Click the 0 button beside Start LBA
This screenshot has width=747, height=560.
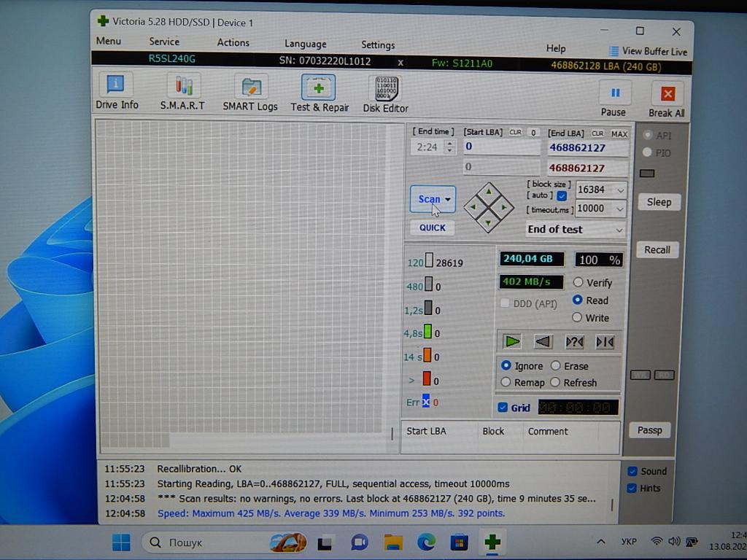coord(533,133)
